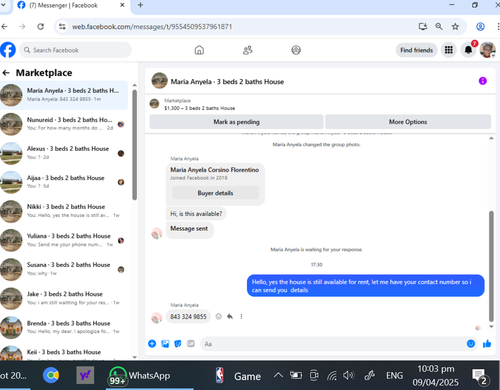Open Chrome zoom magnifier icon
The width and height of the screenshot is (500, 390).
(x=439, y=27)
